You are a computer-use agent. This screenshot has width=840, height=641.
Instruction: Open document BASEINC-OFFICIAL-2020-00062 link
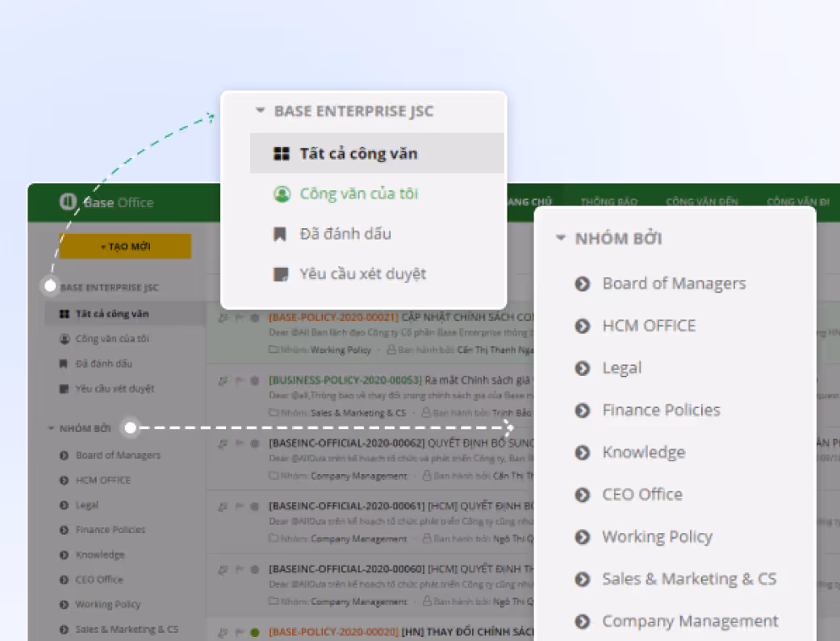coord(347,443)
